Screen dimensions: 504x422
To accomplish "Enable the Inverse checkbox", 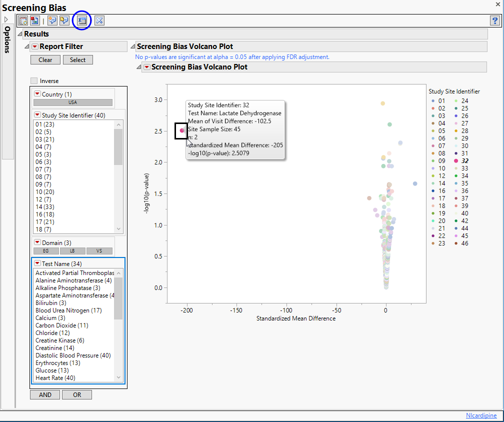I will [x=34, y=81].
